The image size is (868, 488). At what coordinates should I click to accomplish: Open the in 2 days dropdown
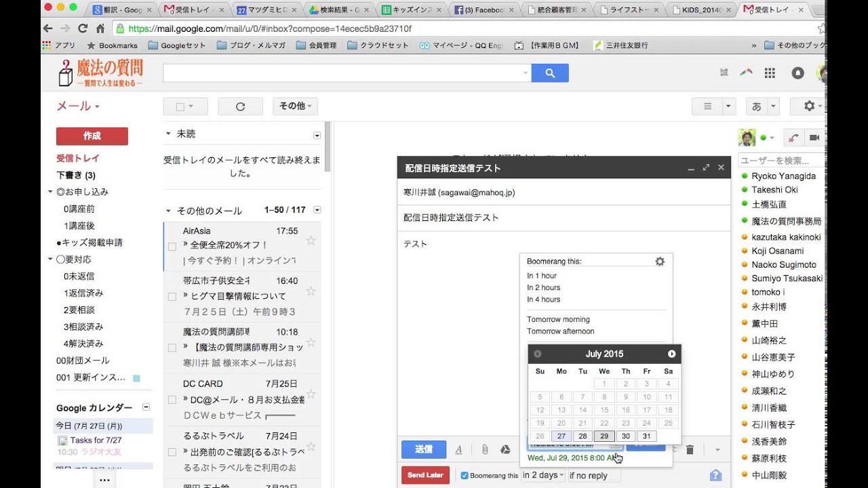544,475
